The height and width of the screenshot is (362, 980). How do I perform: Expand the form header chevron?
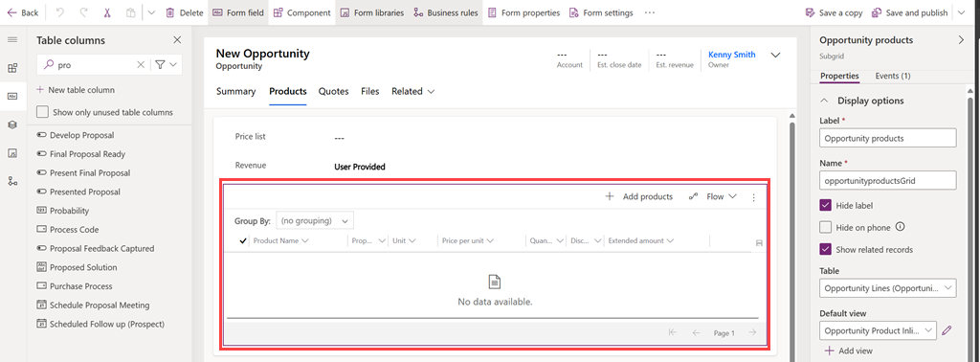click(x=775, y=55)
